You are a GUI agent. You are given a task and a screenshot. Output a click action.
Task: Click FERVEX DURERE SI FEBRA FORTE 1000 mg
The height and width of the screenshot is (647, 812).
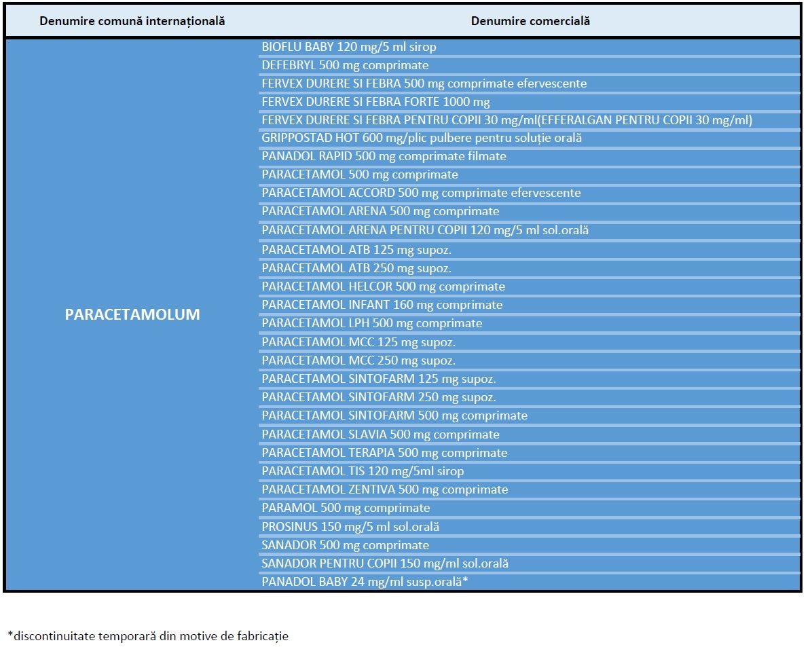(x=530, y=102)
